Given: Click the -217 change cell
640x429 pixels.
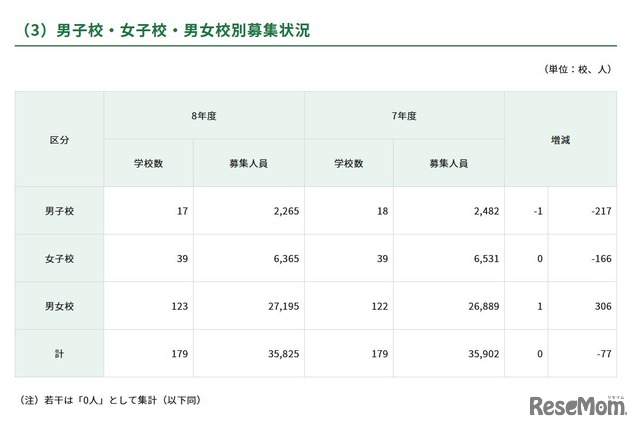Looking at the screenshot, I should [594, 211].
